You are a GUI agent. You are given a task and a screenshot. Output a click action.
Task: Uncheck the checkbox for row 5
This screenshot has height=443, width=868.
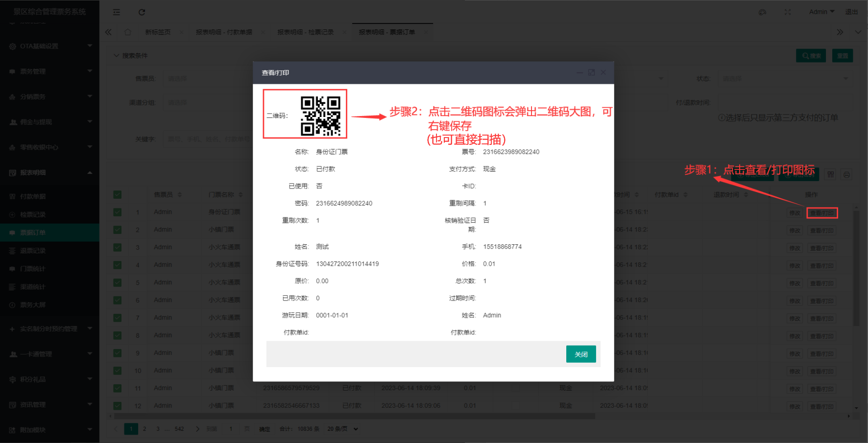point(118,282)
